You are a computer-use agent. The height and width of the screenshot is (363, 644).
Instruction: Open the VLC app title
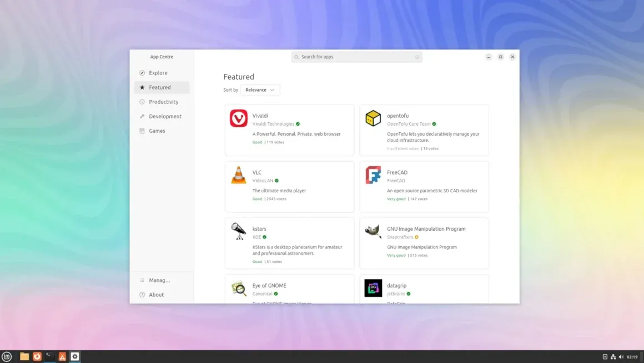click(256, 172)
